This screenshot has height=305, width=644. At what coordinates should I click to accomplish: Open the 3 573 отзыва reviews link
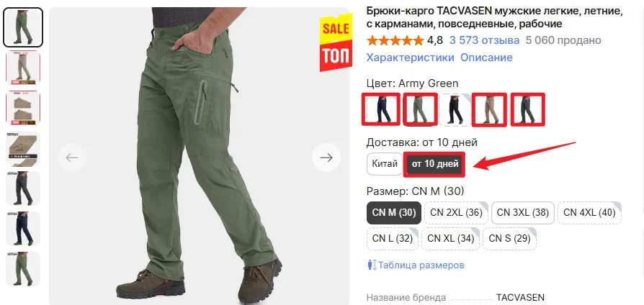[x=484, y=40]
